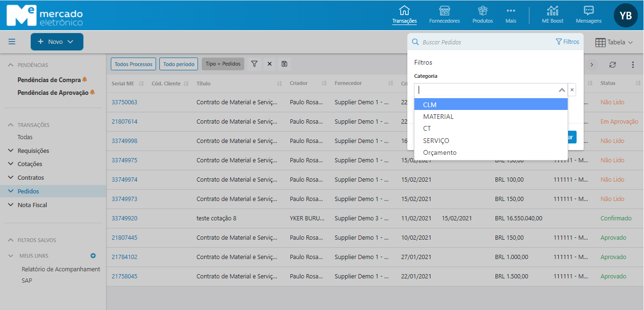
Task: Click the "BRL 16.550.040,00" value cell
Action: coord(519,218)
